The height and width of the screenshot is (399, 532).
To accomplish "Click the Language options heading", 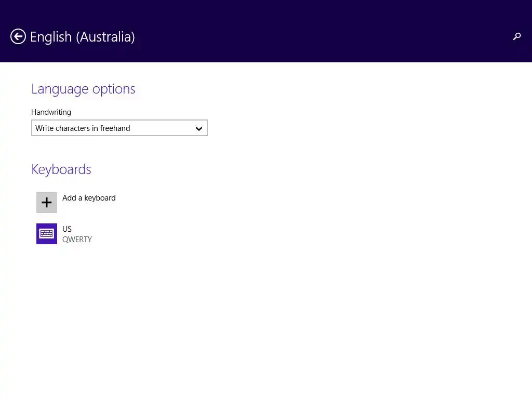I will coord(83,89).
